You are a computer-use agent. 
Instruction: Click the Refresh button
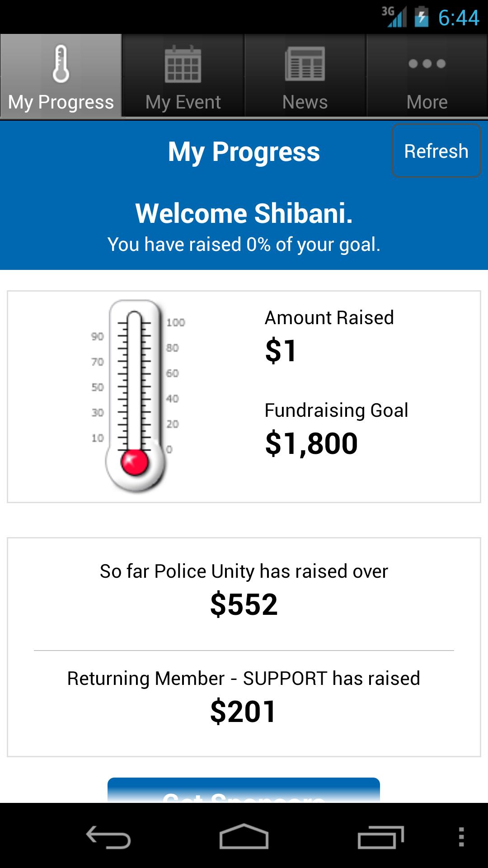point(436,151)
